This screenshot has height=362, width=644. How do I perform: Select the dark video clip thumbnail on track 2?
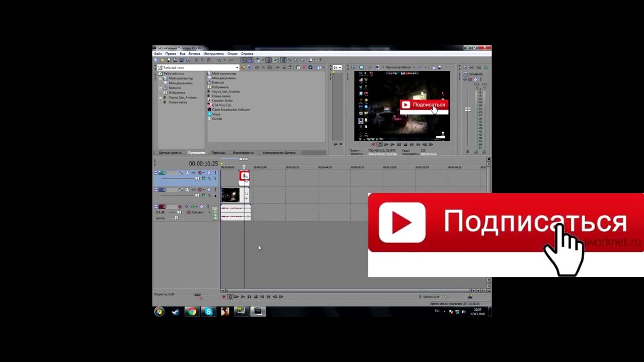pos(230,195)
